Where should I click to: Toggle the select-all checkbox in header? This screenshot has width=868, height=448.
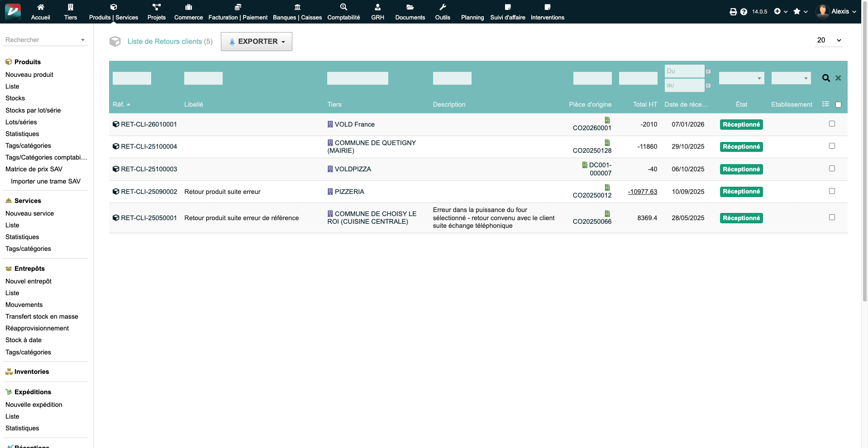(838, 105)
